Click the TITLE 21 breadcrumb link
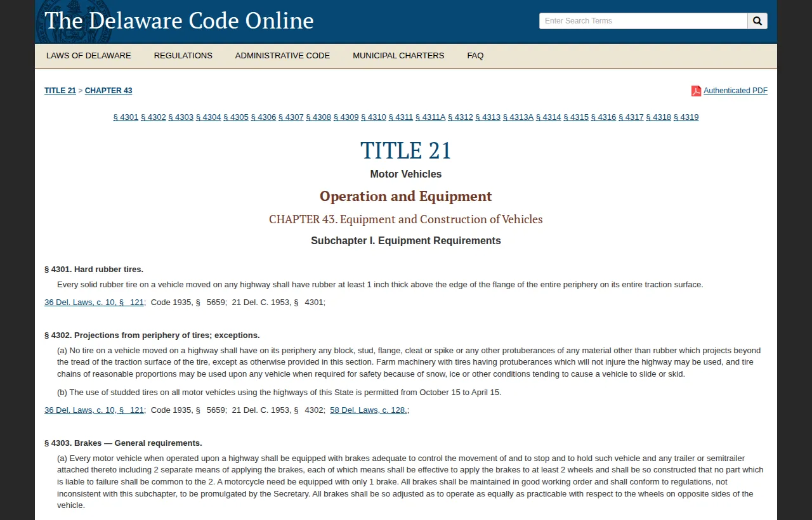The image size is (812, 520). [x=60, y=90]
